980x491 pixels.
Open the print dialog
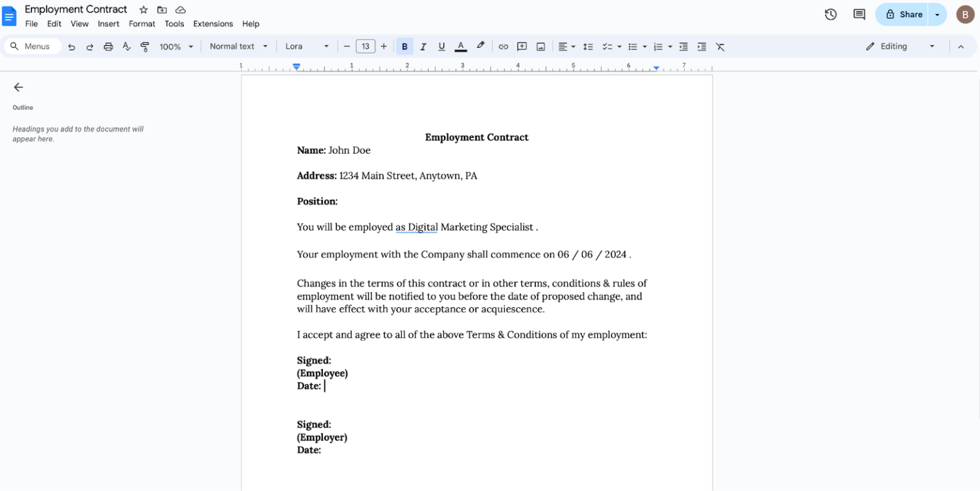108,46
